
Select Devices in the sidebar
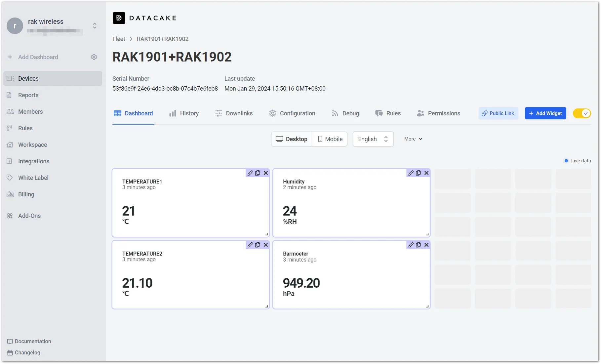pyautogui.click(x=53, y=79)
